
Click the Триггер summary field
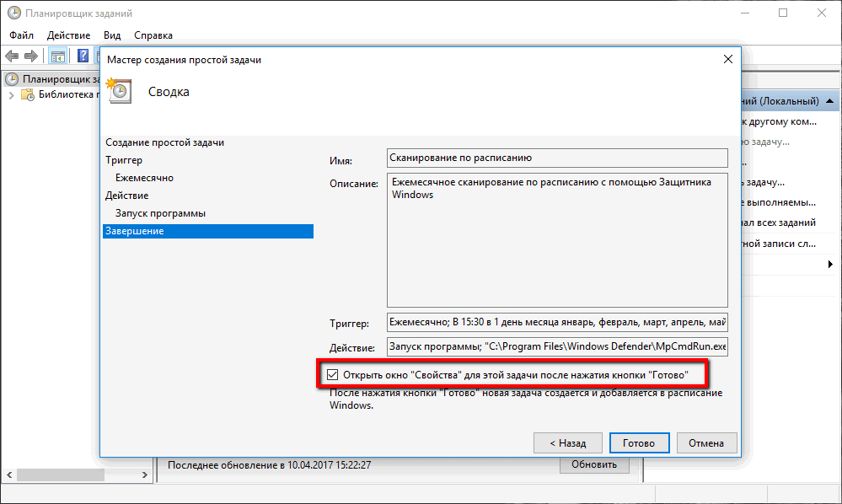[x=557, y=322]
